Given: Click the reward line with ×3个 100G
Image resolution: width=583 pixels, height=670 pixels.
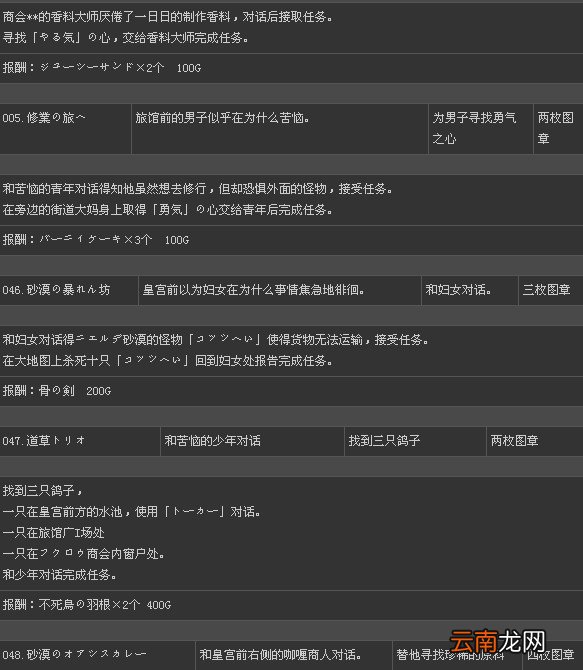Looking at the screenshot, I should pos(96,240).
